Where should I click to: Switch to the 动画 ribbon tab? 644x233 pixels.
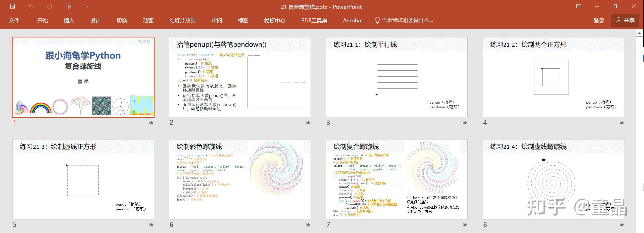[x=148, y=20]
